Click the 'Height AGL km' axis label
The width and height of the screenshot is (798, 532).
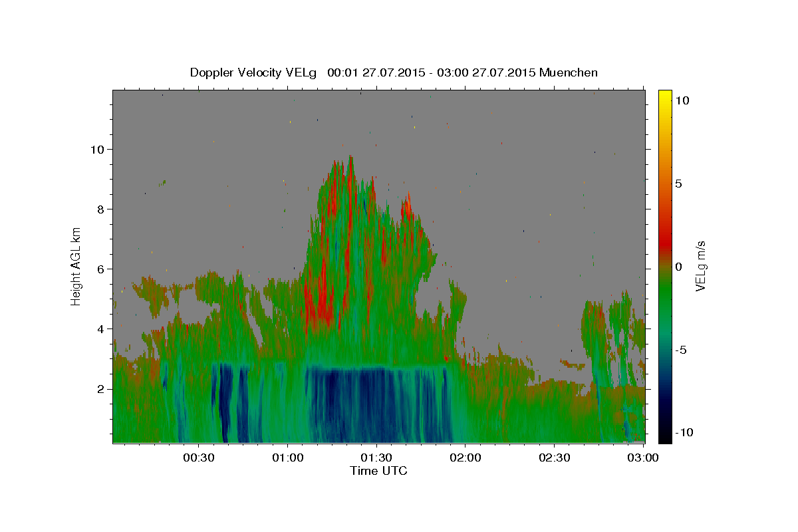76,266
